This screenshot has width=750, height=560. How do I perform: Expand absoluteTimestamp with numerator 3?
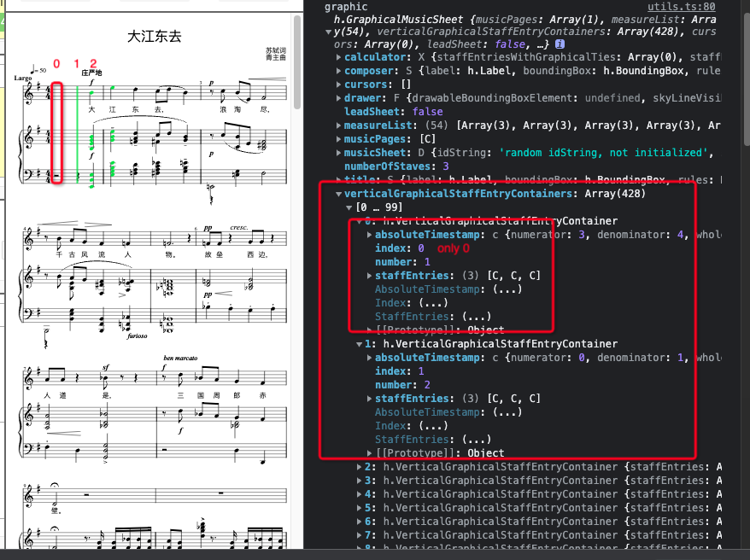369,235
